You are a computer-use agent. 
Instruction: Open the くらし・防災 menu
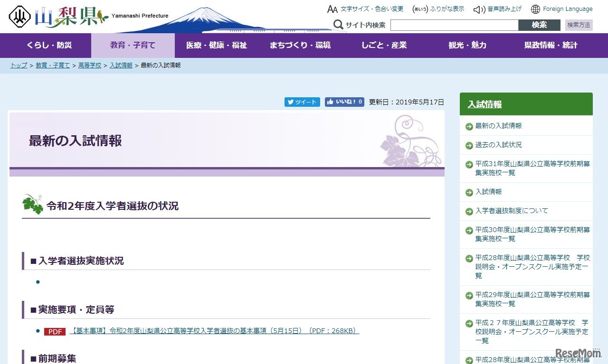49,46
